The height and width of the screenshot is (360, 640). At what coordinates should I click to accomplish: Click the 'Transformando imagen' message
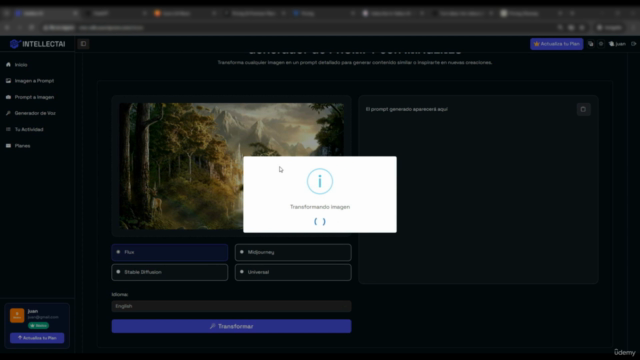(320, 207)
